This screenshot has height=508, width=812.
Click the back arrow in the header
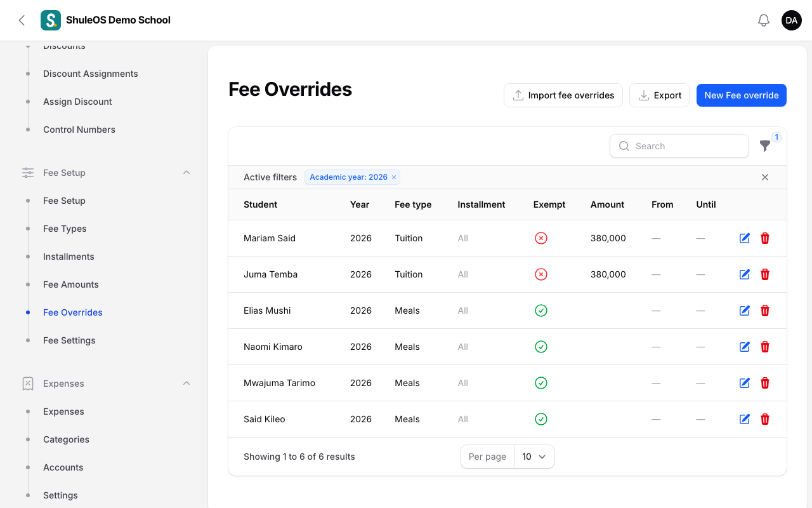pyautogui.click(x=22, y=20)
